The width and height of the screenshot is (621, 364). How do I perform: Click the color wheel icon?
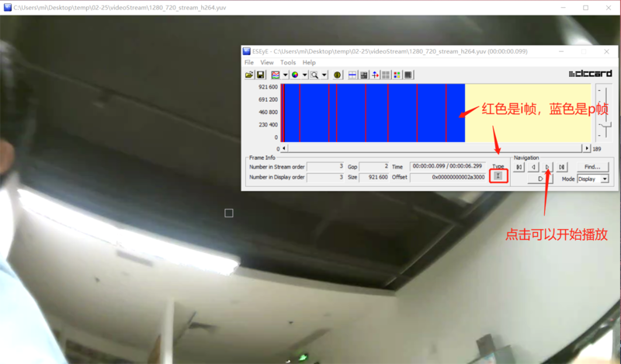tap(297, 75)
